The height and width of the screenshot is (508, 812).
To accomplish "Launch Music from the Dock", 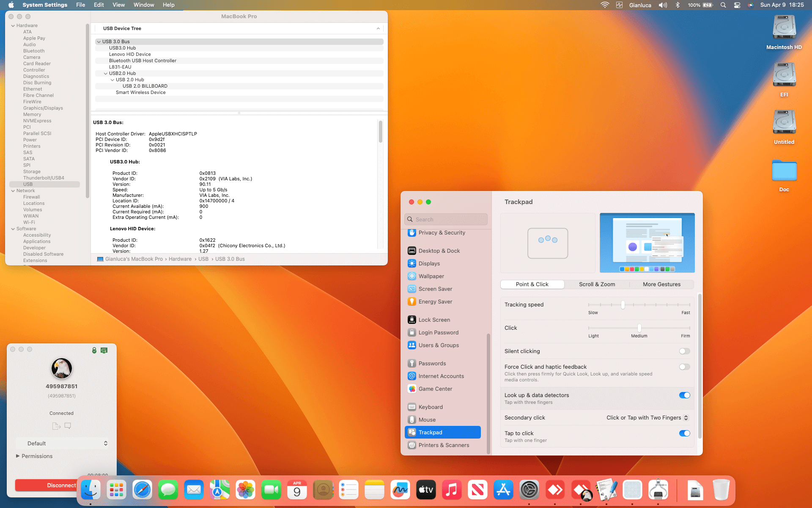I will click(x=452, y=490).
